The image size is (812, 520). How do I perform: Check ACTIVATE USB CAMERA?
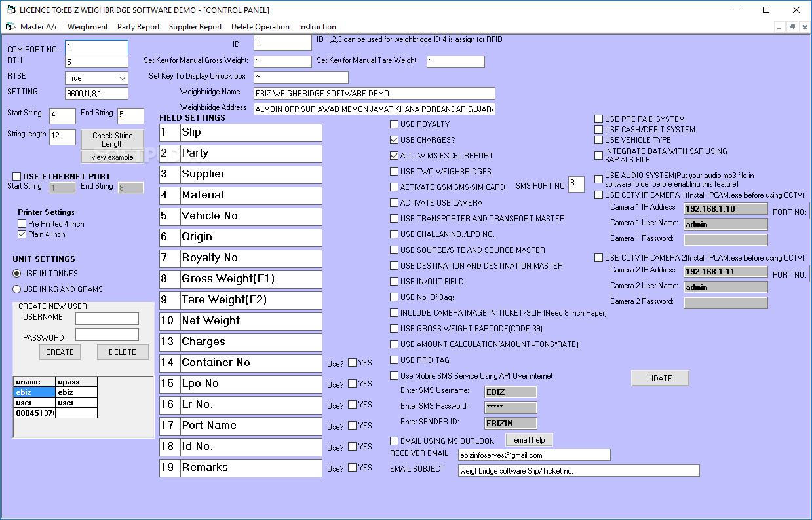pos(395,203)
